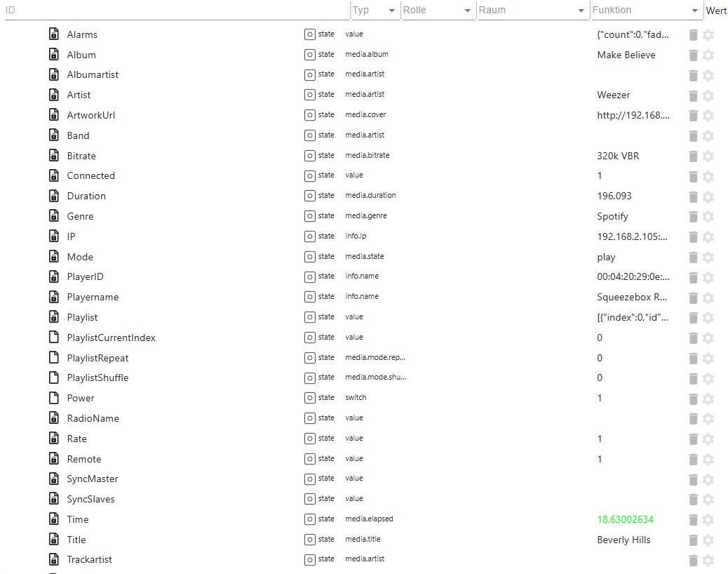This screenshot has width=728, height=574.
Task: Select the PlaylistCurrentIndex tree item
Action: [111, 338]
